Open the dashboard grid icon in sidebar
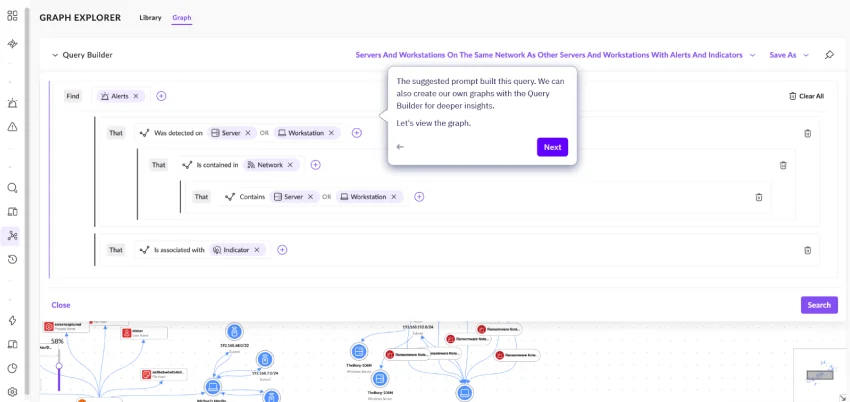850x402 pixels. [x=12, y=15]
